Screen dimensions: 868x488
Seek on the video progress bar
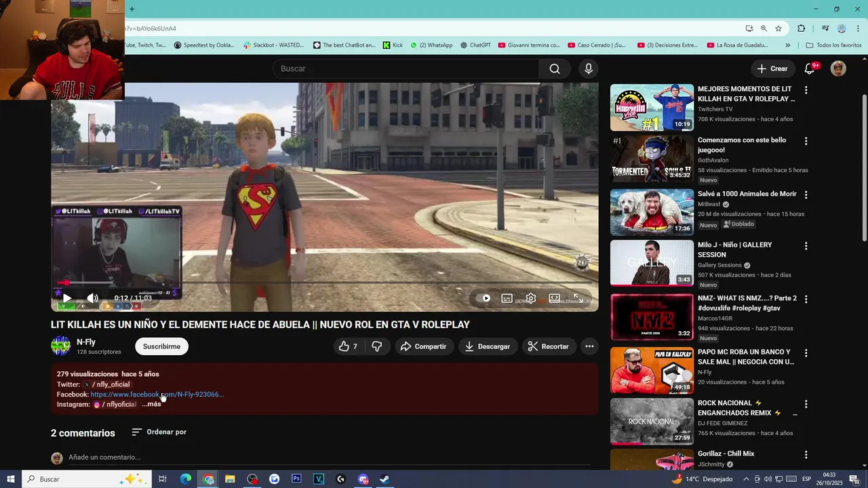click(325, 283)
